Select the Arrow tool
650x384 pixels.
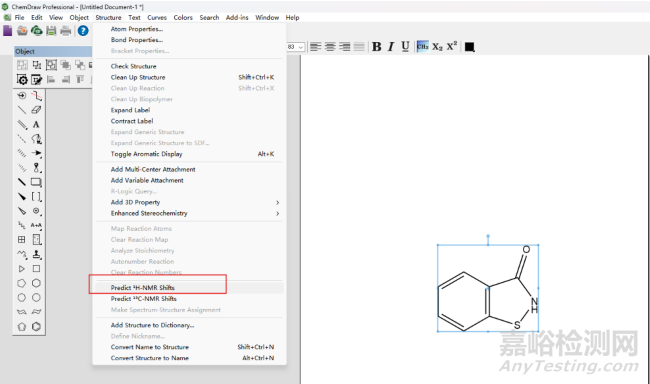(36, 153)
